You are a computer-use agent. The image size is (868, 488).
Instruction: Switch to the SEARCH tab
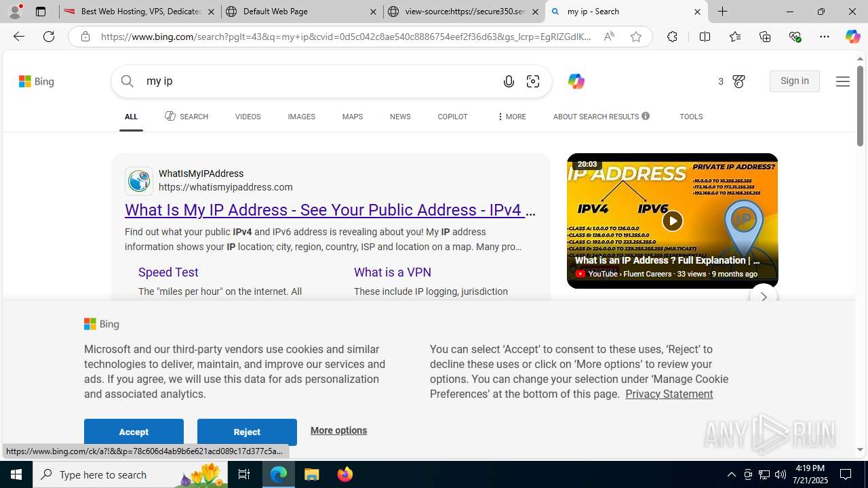coord(186,117)
